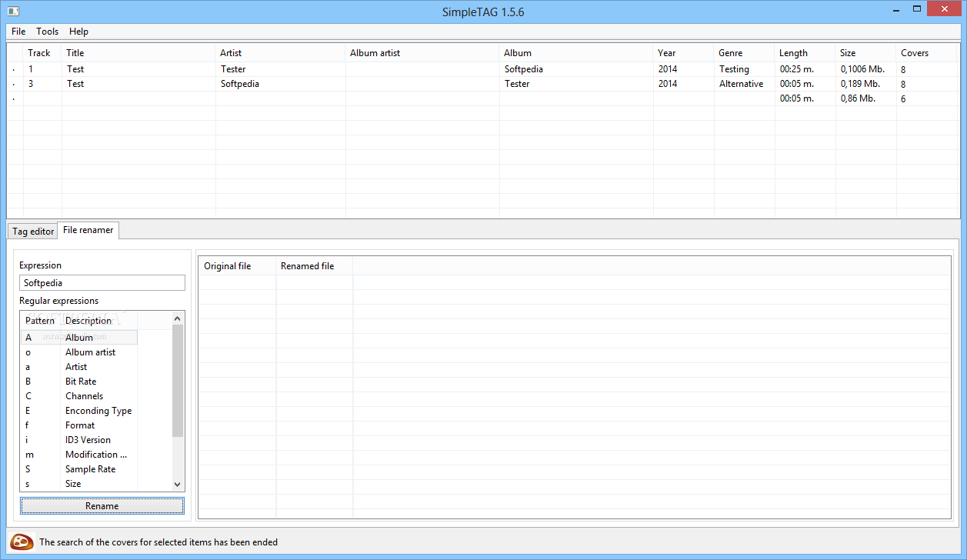
Task: Select the Modification pattern row
Action: [x=78, y=455]
